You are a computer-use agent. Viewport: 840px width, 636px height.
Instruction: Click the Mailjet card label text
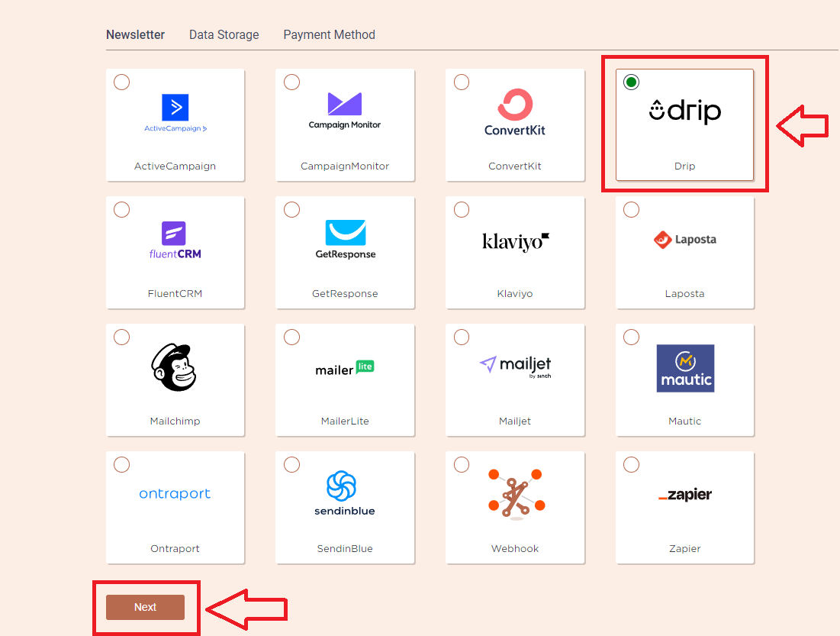click(x=515, y=421)
